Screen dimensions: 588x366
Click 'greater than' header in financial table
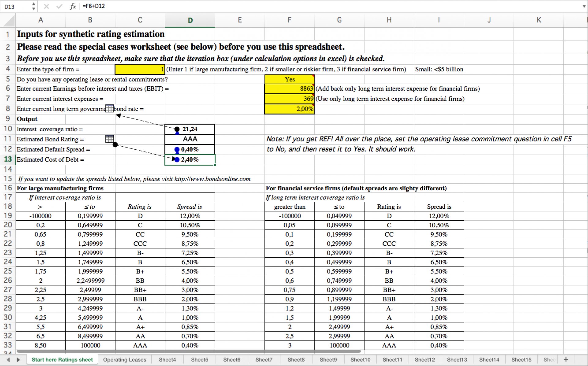(289, 207)
